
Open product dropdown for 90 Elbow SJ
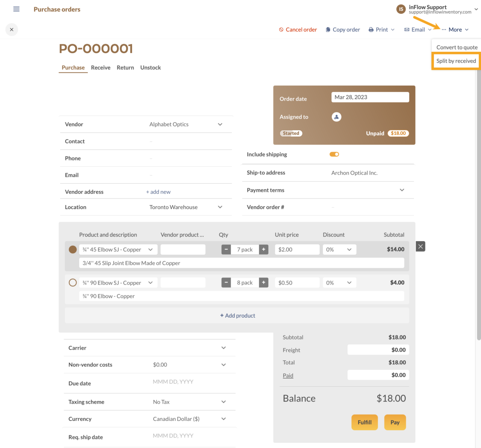(151, 282)
